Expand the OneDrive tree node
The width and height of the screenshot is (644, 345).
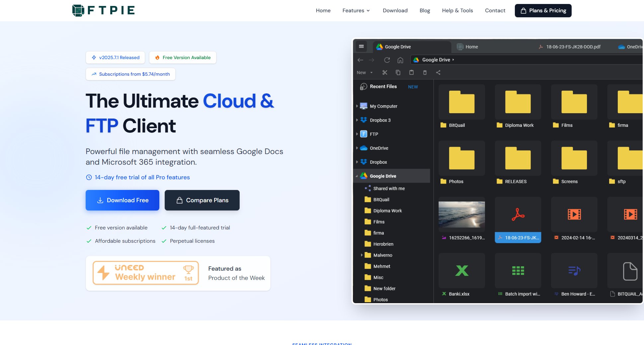tap(357, 148)
